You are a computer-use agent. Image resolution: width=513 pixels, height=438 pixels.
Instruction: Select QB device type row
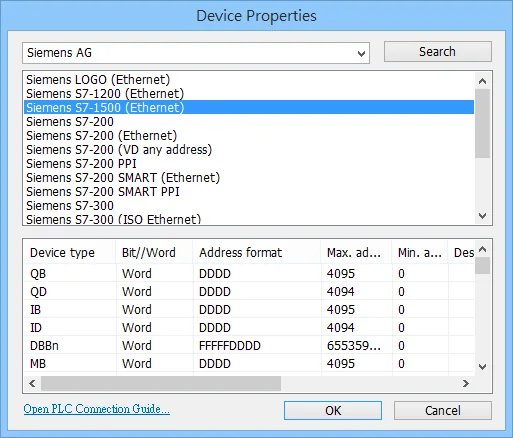pos(249,274)
